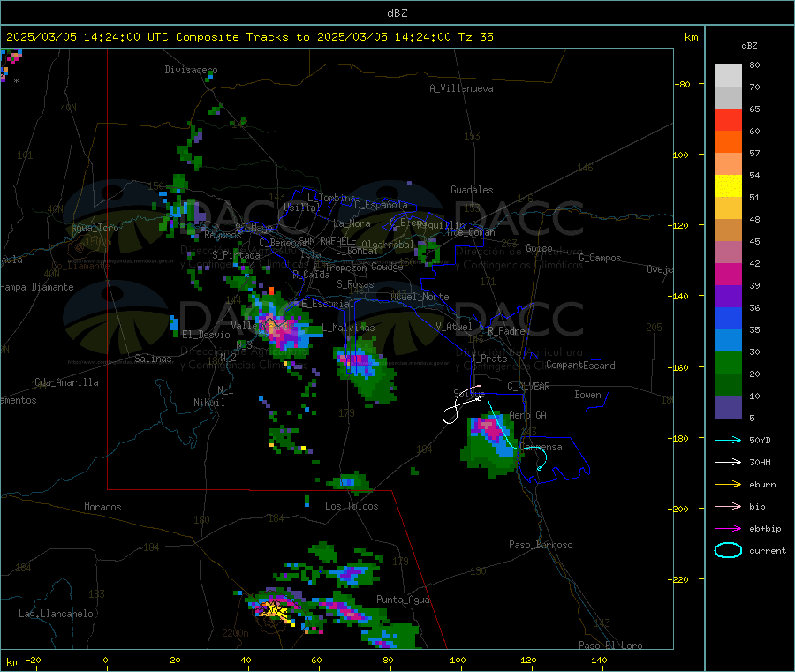Click the 'G_ALVEAR' place label
This screenshot has width=795, height=672.
(x=528, y=387)
